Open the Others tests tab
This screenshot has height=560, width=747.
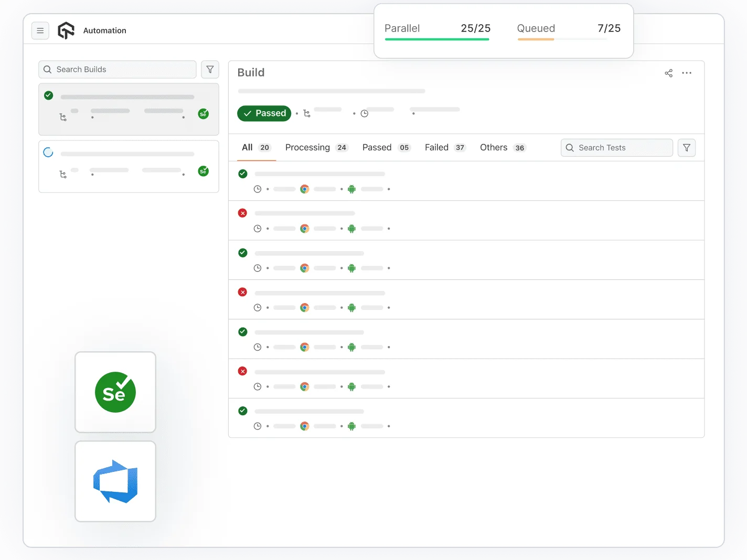pyautogui.click(x=493, y=147)
